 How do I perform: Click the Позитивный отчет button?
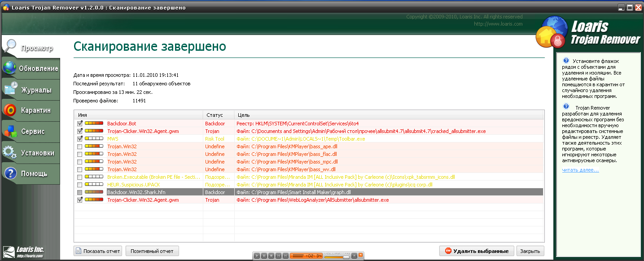click(x=152, y=251)
